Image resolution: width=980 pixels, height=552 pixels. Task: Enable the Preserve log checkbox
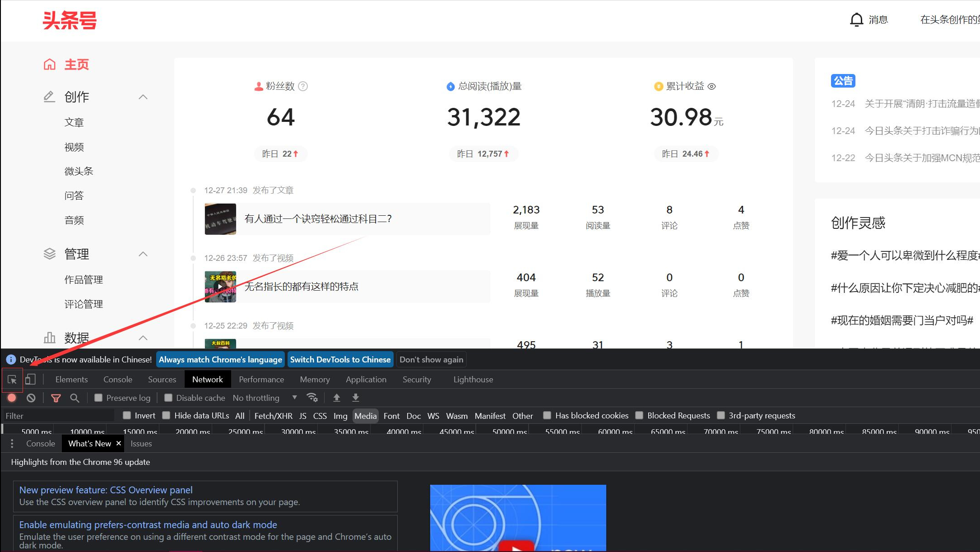click(x=98, y=398)
